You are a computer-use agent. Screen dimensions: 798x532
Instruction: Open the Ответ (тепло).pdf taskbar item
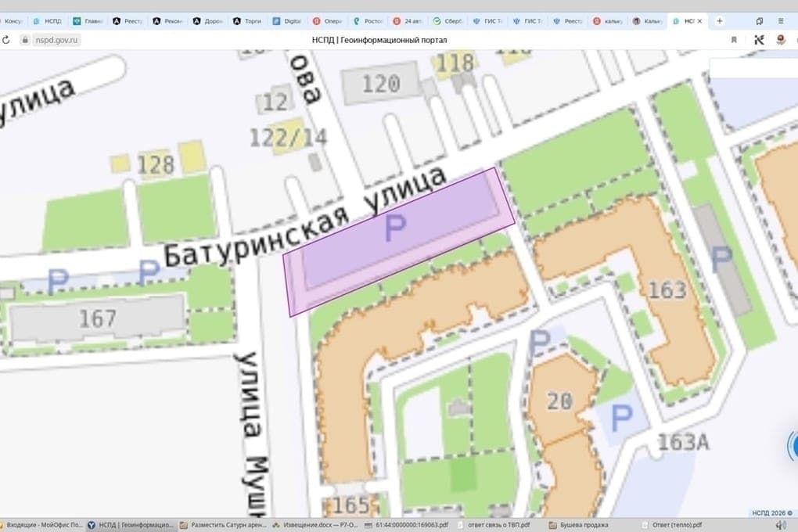(x=672, y=525)
